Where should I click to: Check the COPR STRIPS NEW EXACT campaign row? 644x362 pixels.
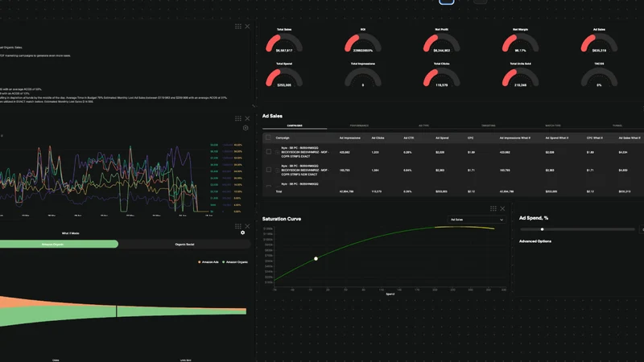click(269, 170)
